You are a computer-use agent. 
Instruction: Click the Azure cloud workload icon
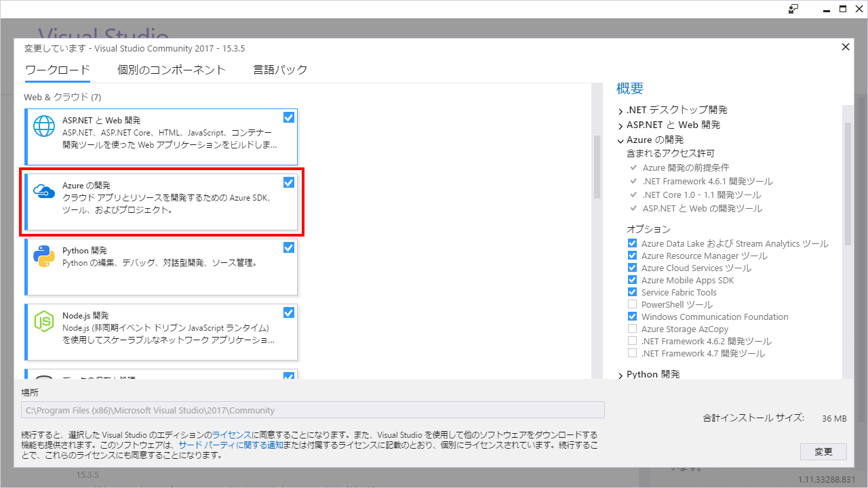[45, 192]
